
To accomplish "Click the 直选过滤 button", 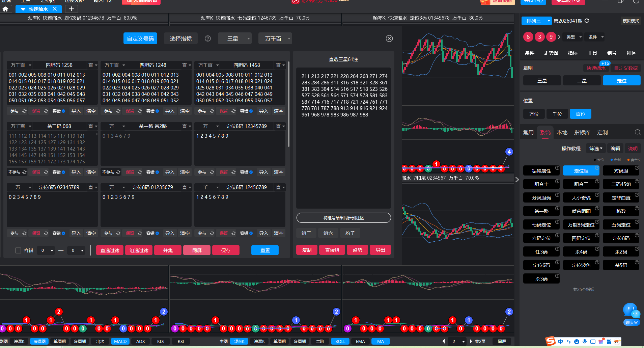I will click(x=110, y=250).
